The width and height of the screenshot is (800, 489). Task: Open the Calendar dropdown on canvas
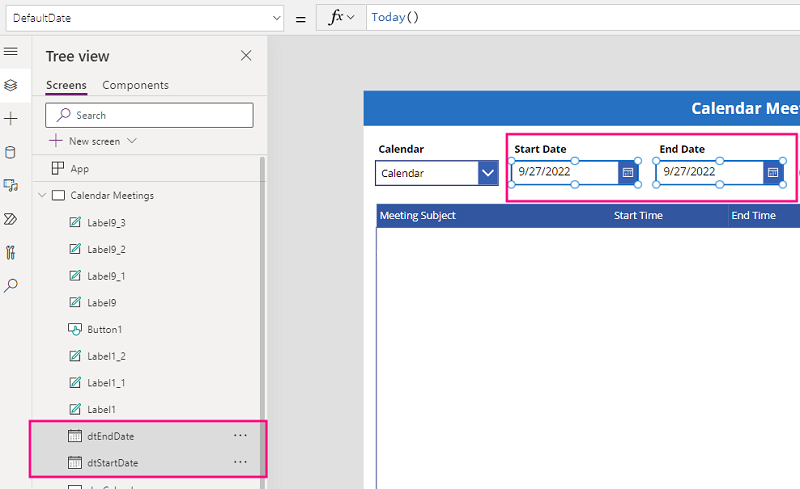(x=437, y=173)
